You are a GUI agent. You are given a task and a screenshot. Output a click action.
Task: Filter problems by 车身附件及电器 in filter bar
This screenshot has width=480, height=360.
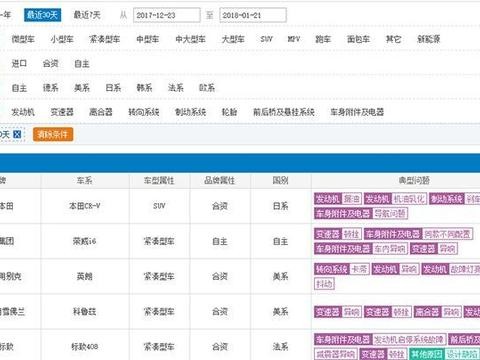coord(357,112)
